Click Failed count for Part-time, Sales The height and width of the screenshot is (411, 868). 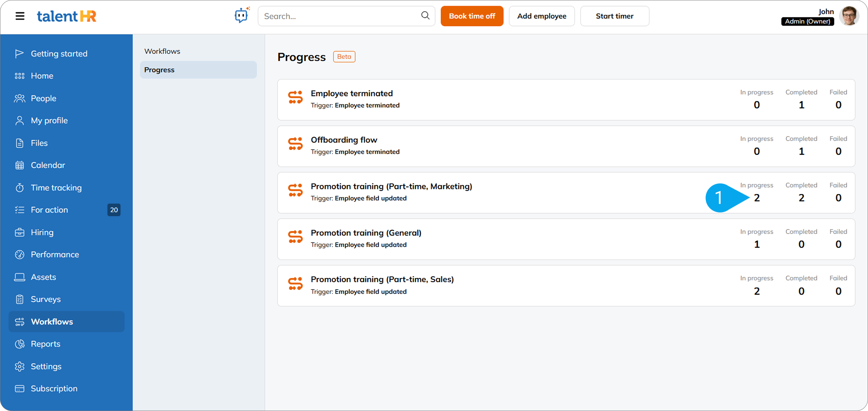point(838,291)
